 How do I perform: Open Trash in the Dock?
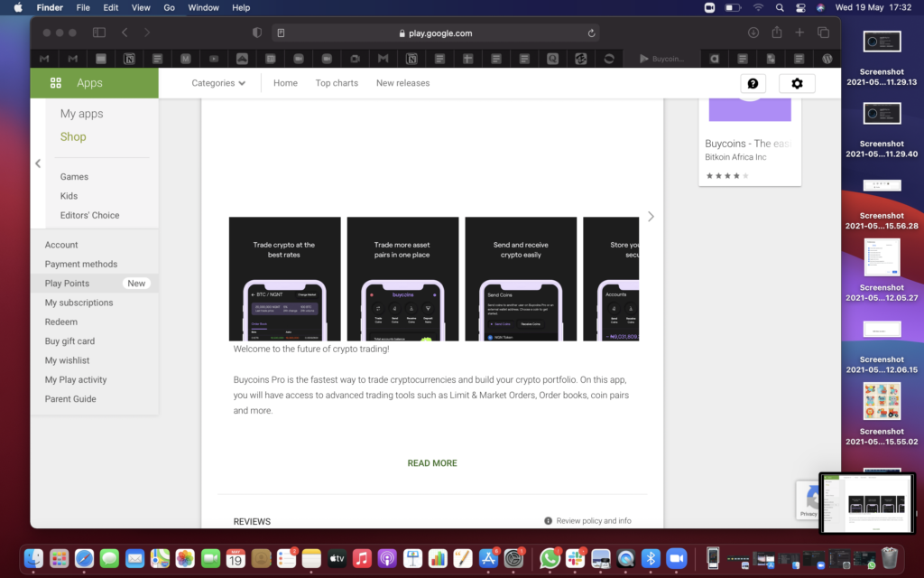pyautogui.click(x=889, y=558)
